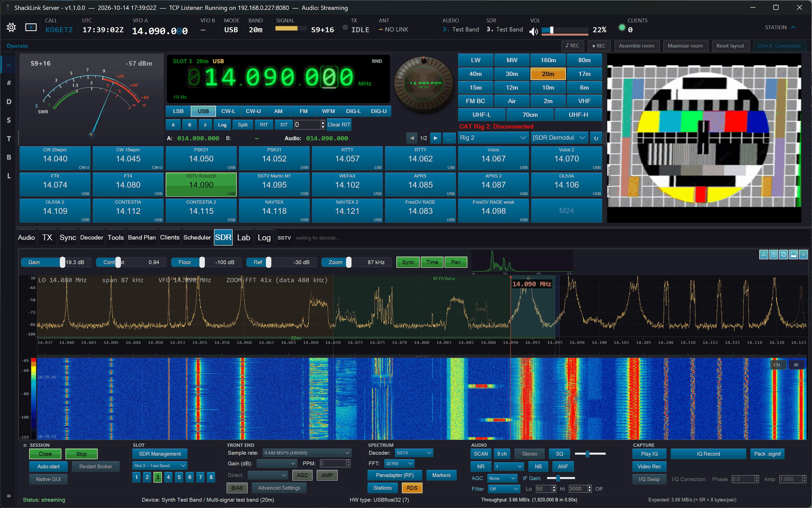The image size is (812, 508).
Task: Open the FFT 32768 dropdown
Action: 399,464
